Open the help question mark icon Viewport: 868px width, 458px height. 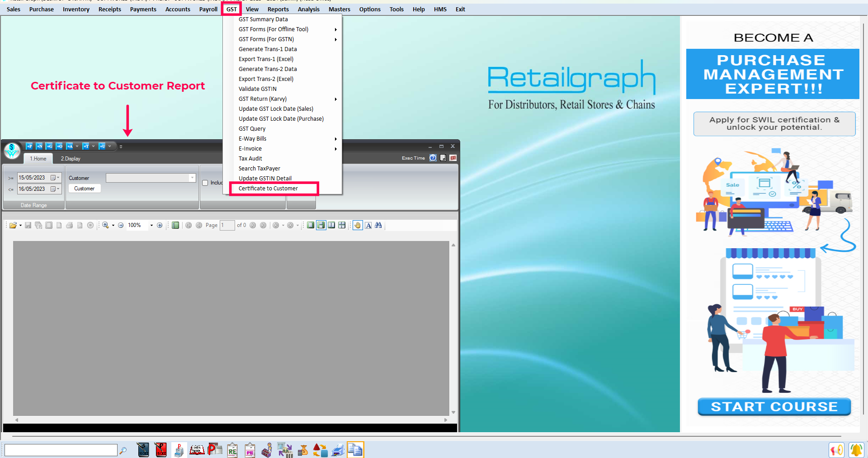tap(433, 158)
